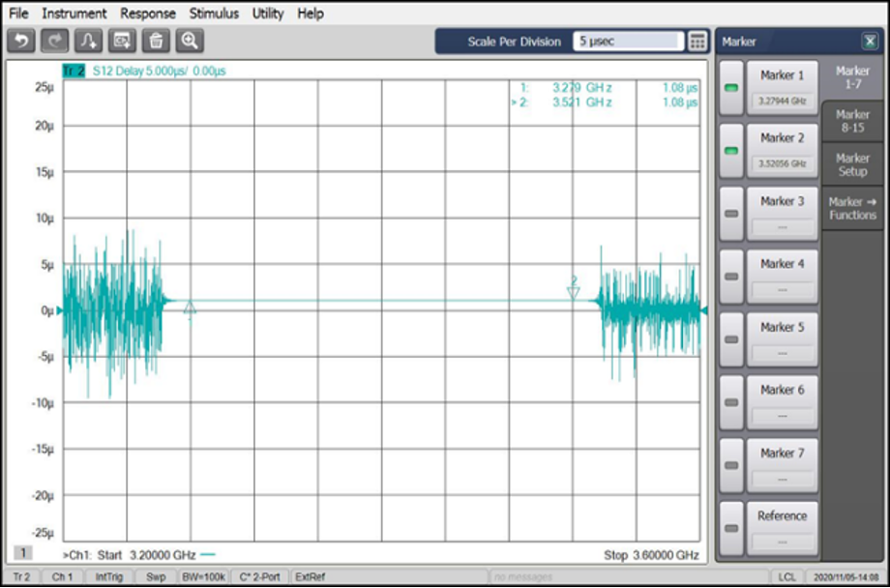
Task: Click the ExtRef status indicator
Action: pos(312,574)
